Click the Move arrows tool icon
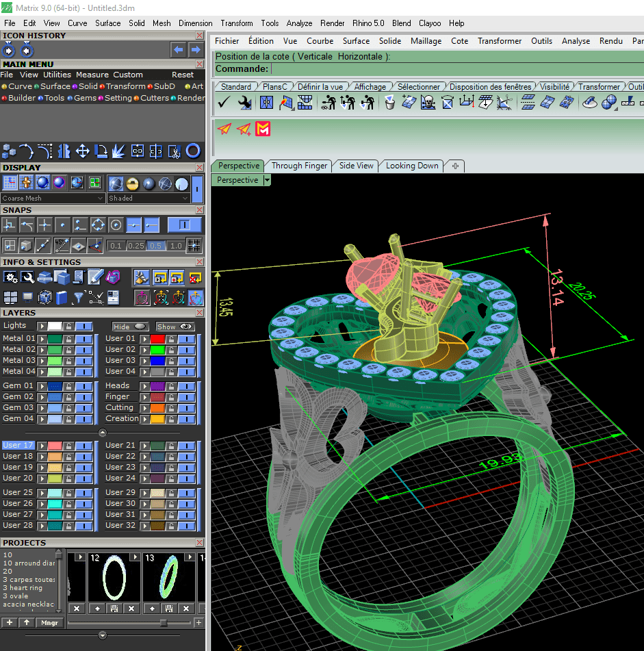The width and height of the screenshot is (644, 651). 82,151
